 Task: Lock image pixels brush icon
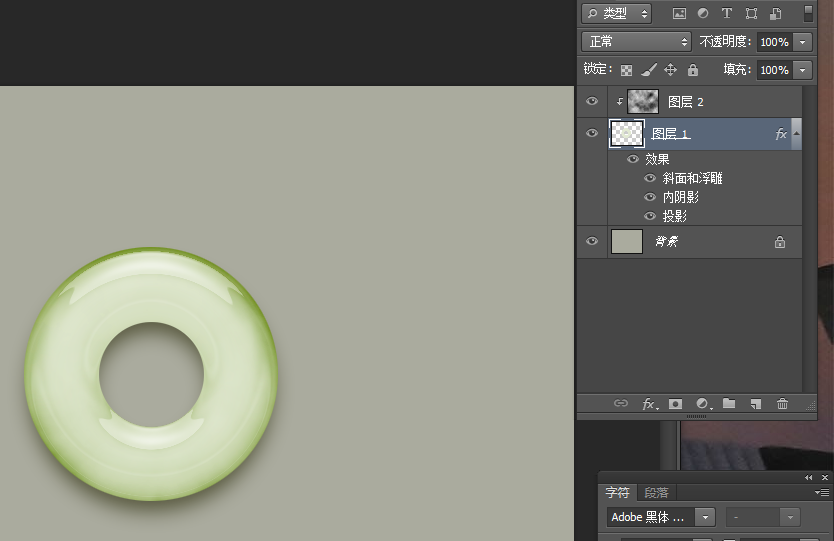(648, 69)
